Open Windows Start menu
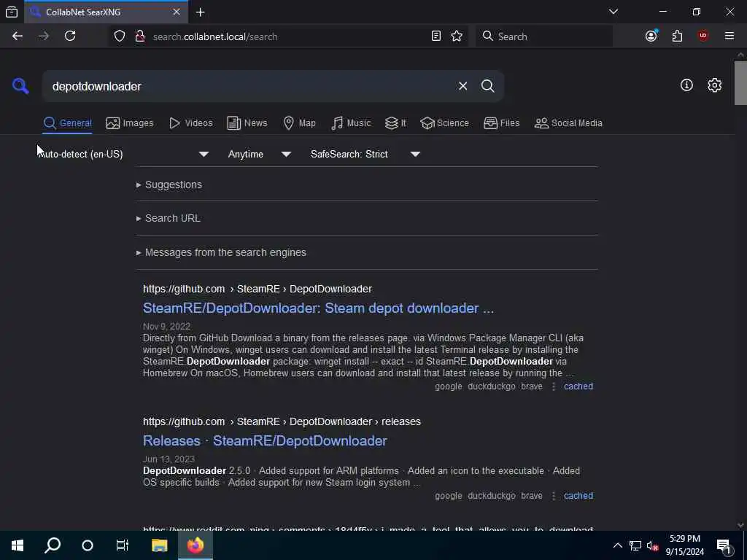The image size is (747, 560). [18, 545]
